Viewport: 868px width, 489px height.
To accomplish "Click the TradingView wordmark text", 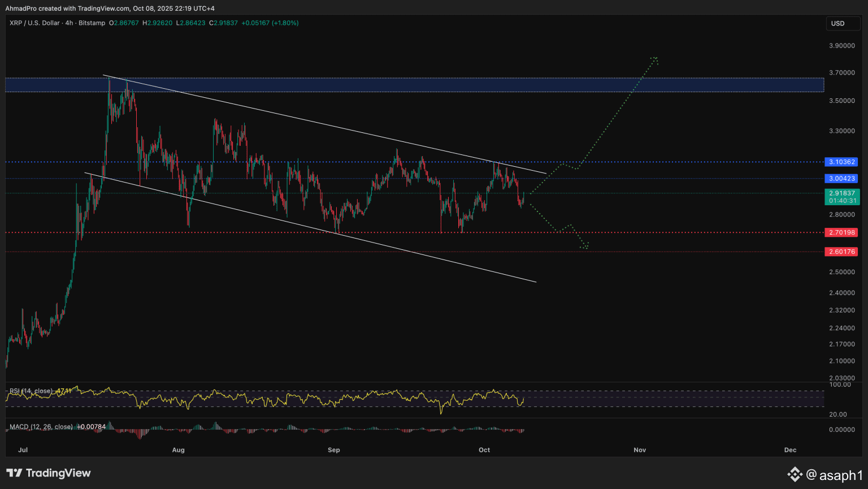I will click(x=58, y=473).
